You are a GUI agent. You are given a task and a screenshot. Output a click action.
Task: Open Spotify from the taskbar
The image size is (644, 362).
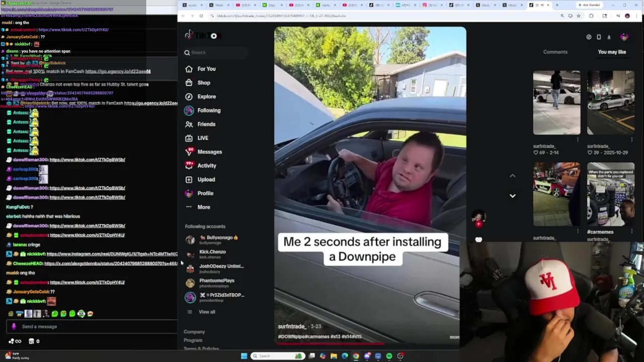point(389,356)
